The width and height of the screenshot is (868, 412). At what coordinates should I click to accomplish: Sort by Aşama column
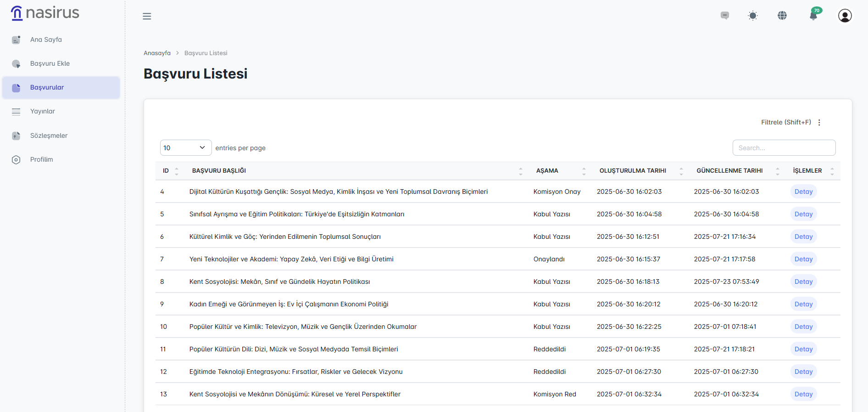pos(561,171)
